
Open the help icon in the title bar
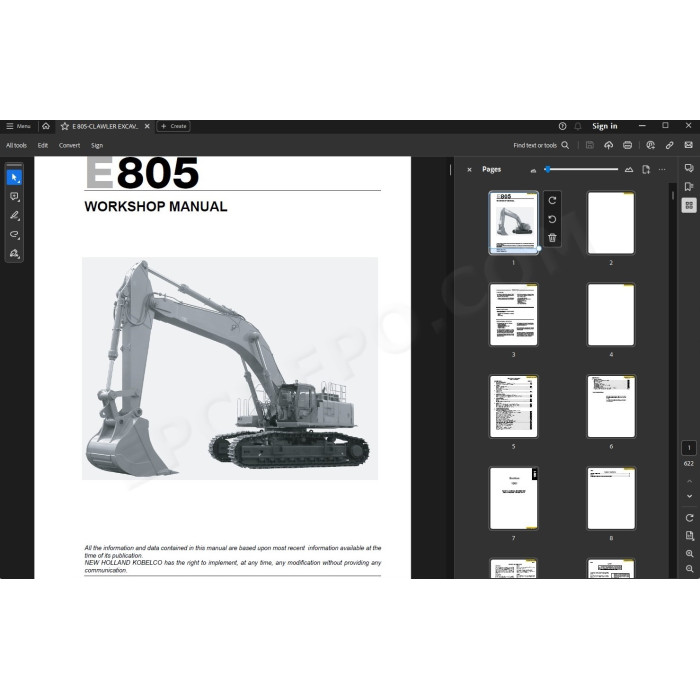pyautogui.click(x=562, y=126)
